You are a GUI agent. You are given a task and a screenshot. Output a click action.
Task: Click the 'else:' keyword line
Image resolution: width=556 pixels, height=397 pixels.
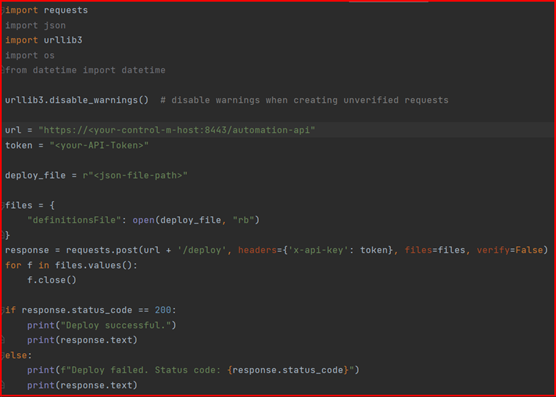pyautogui.click(x=18, y=355)
